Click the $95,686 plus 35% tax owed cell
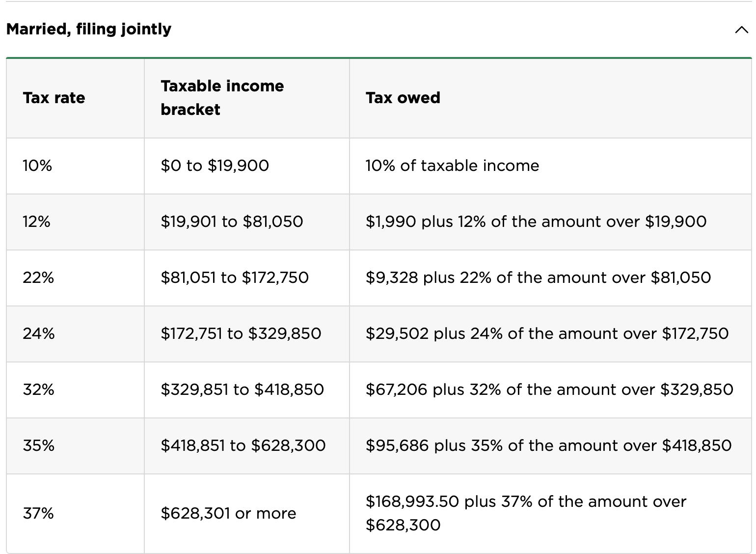756x554 pixels. click(x=548, y=445)
